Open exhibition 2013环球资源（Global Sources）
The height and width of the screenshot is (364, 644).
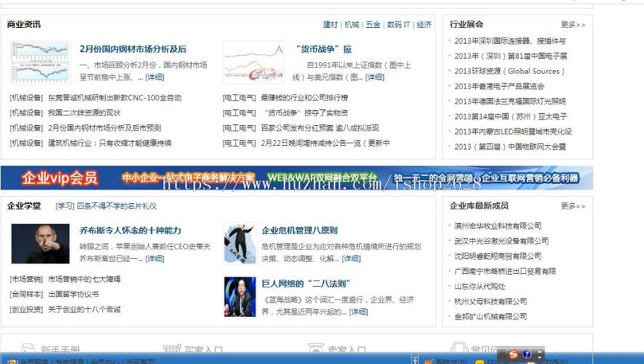[509, 71]
